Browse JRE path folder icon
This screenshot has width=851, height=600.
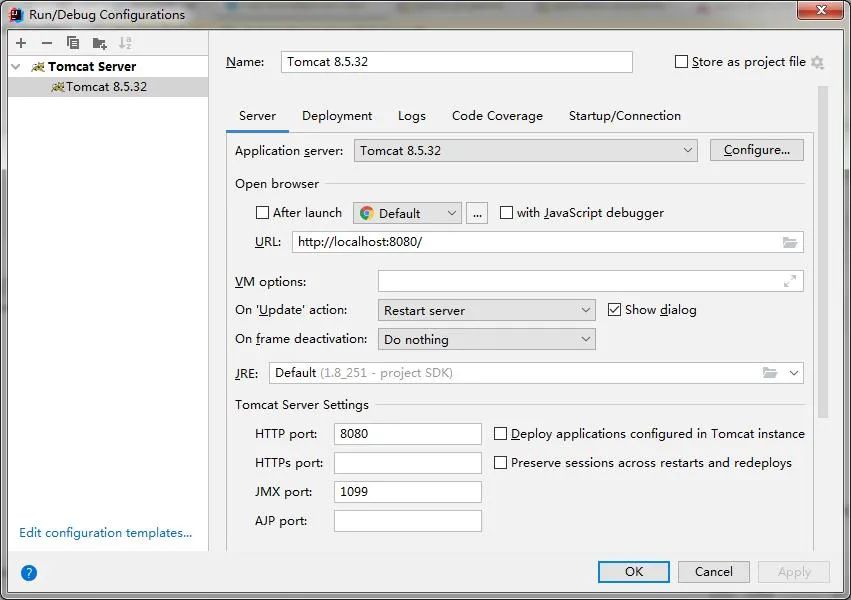(770, 373)
